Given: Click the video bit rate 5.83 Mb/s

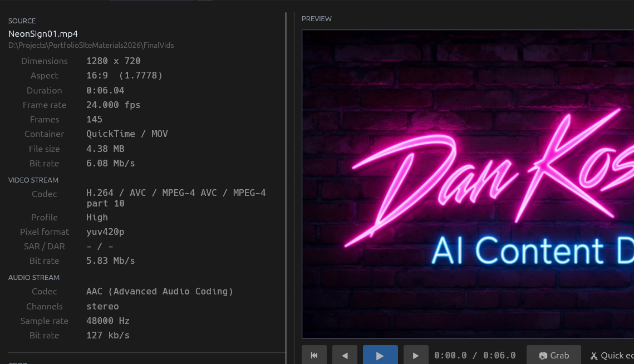Looking at the screenshot, I should (x=110, y=261).
